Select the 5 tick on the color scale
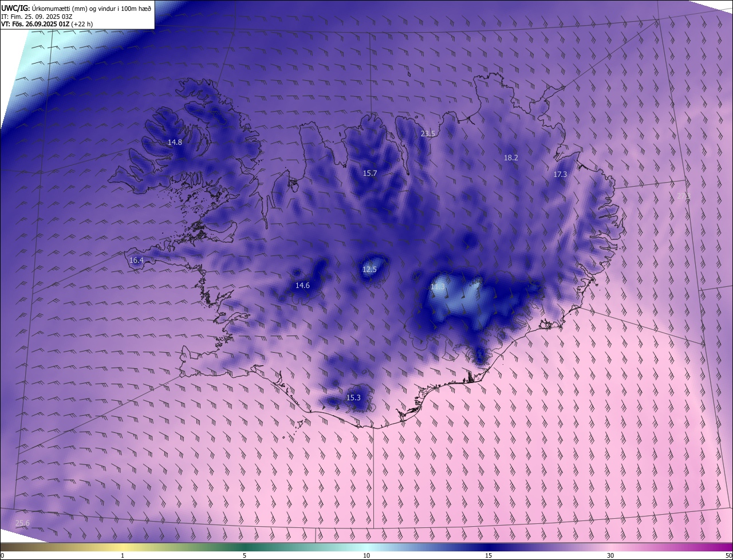The width and height of the screenshot is (733, 560). (245, 555)
